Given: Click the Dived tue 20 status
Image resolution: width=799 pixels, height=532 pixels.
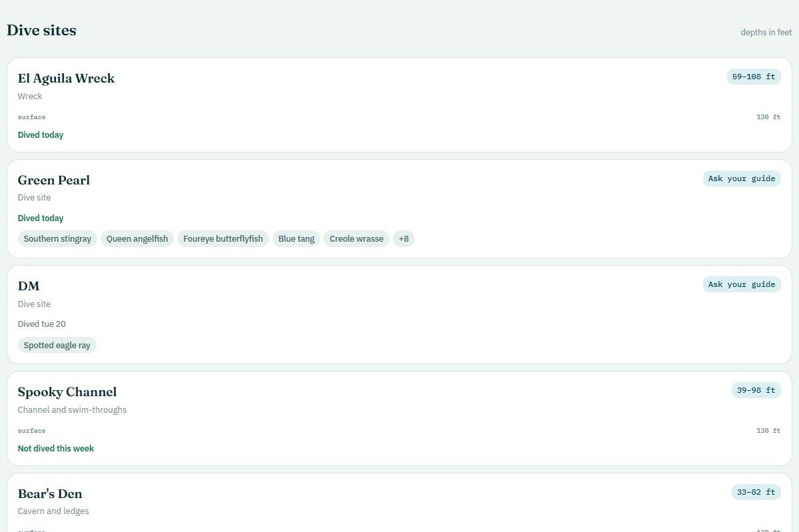Looking at the screenshot, I should tap(42, 324).
